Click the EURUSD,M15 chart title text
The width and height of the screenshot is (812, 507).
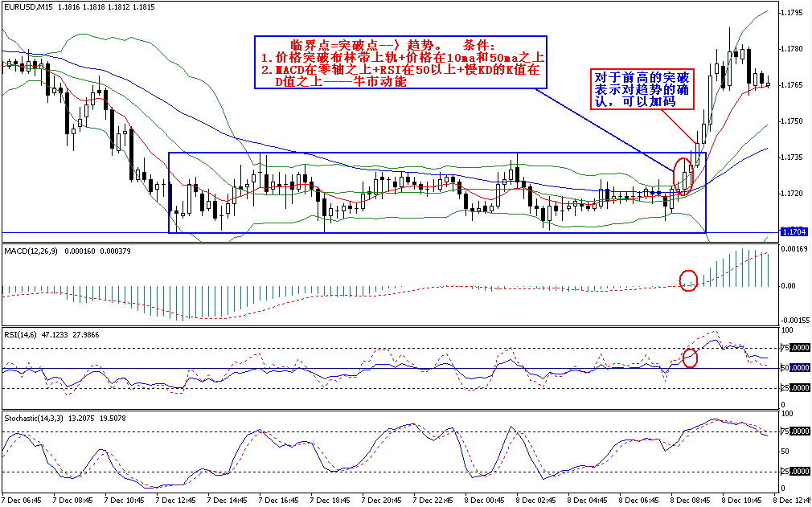29,7
